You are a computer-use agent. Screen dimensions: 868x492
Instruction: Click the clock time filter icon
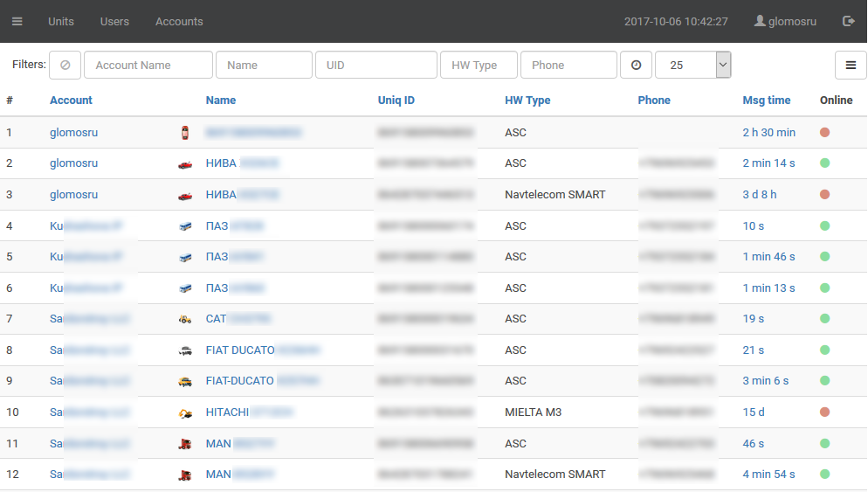click(636, 65)
